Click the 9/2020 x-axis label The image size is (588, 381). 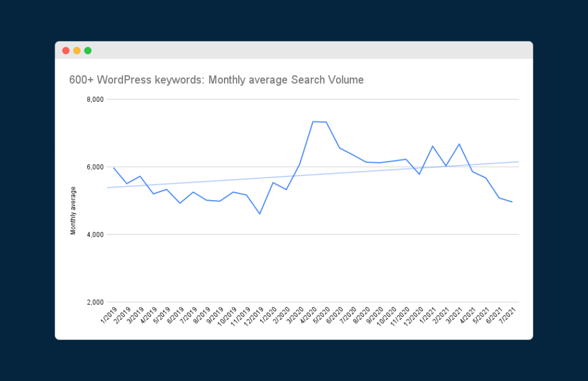click(374, 315)
